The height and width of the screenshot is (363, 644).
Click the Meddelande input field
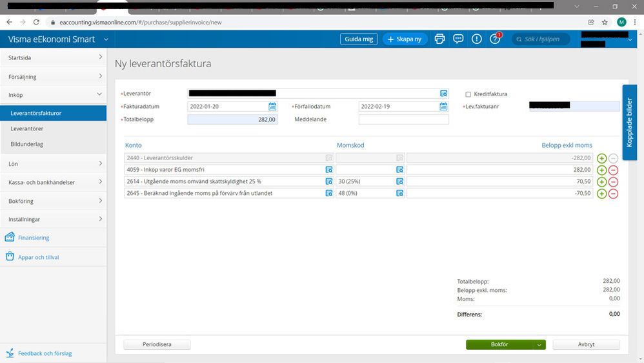403,119
